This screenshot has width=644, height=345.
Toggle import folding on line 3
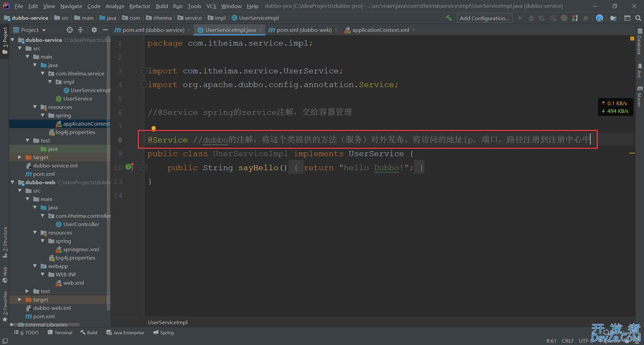pyautogui.click(x=144, y=71)
